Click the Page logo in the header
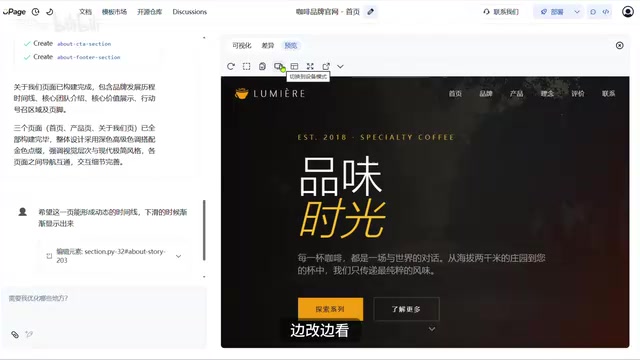640x360 pixels. (x=14, y=12)
